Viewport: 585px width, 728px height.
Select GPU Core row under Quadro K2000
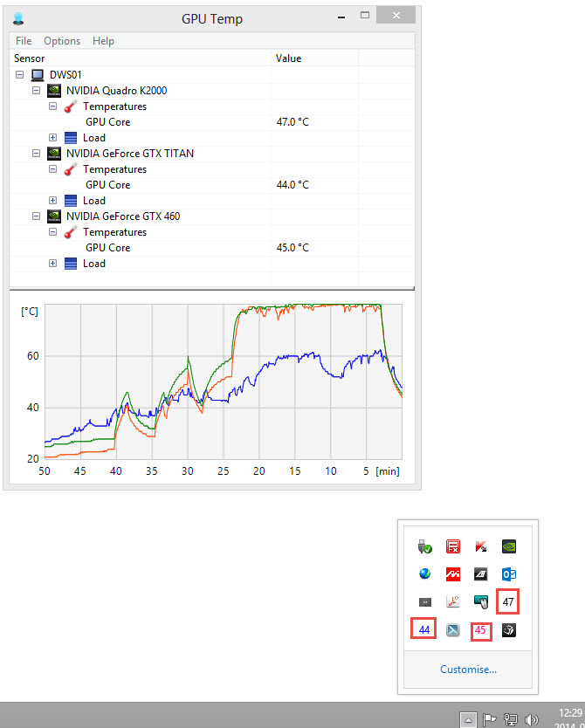pyautogui.click(x=211, y=122)
